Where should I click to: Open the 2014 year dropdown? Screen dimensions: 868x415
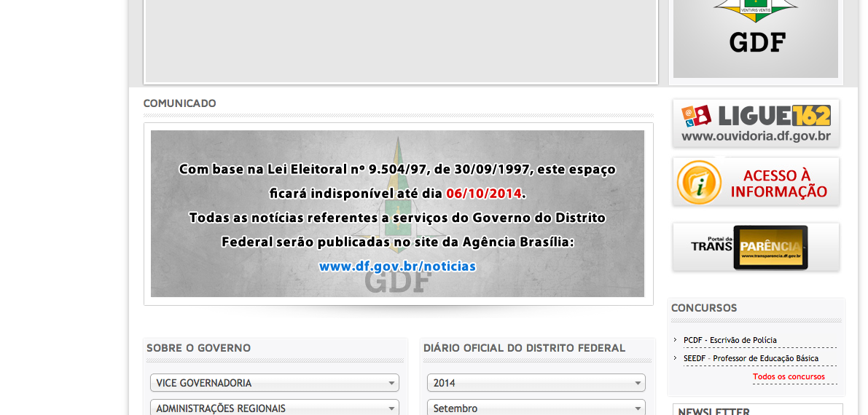coord(536,383)
